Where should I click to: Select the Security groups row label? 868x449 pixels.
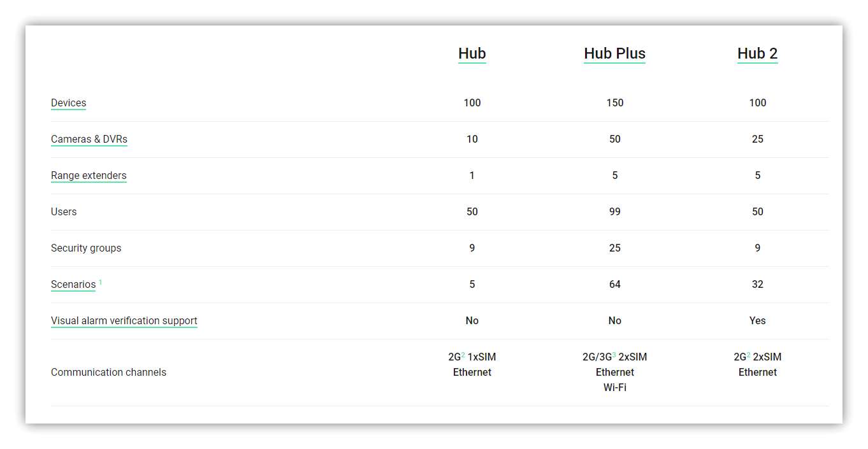tap(86, 248)
